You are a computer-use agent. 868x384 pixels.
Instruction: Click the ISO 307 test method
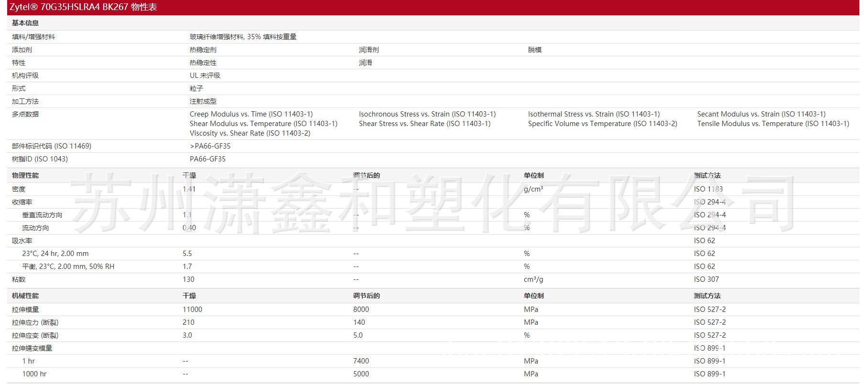click(706, 279)
